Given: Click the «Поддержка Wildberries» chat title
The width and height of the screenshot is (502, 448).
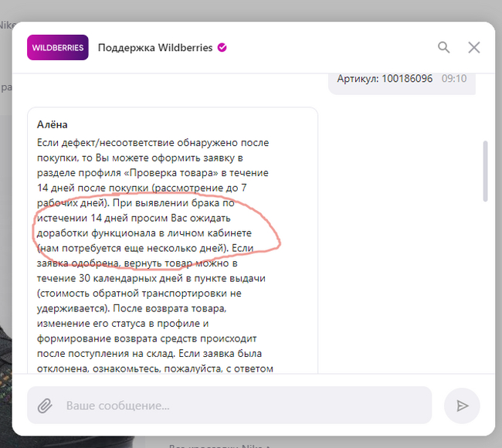Looking at the screenshot, I should (154, 48).
